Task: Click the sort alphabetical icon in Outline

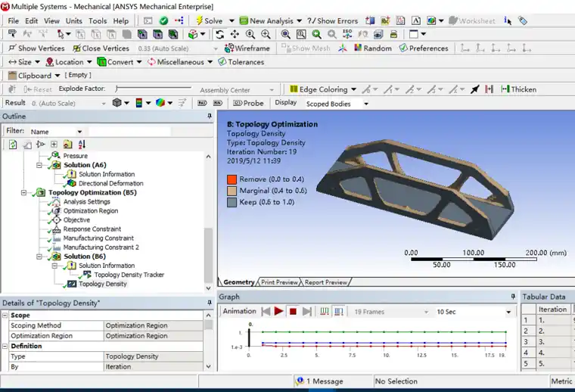Action: tap(82, 145)
